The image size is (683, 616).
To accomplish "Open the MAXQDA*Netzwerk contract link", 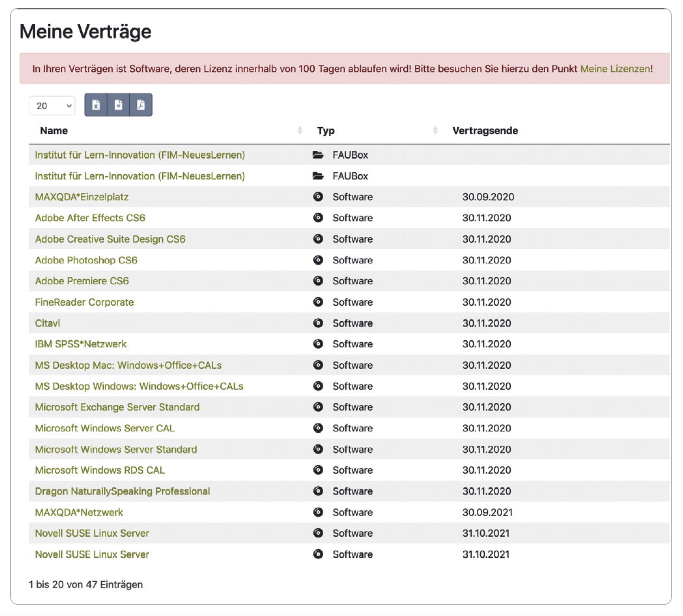I will pos(79,512).
